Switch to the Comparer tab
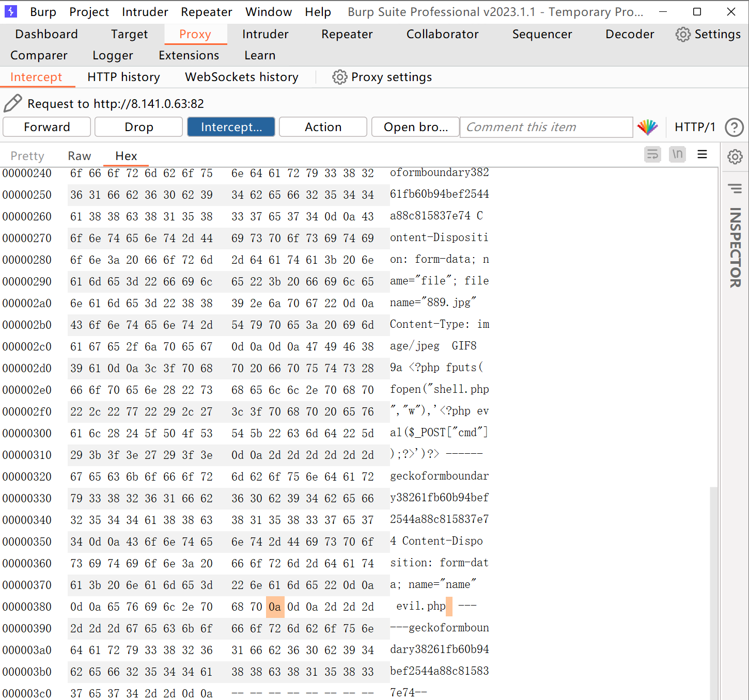The width and height of the screenshot is (749, 700). (39, 55)
